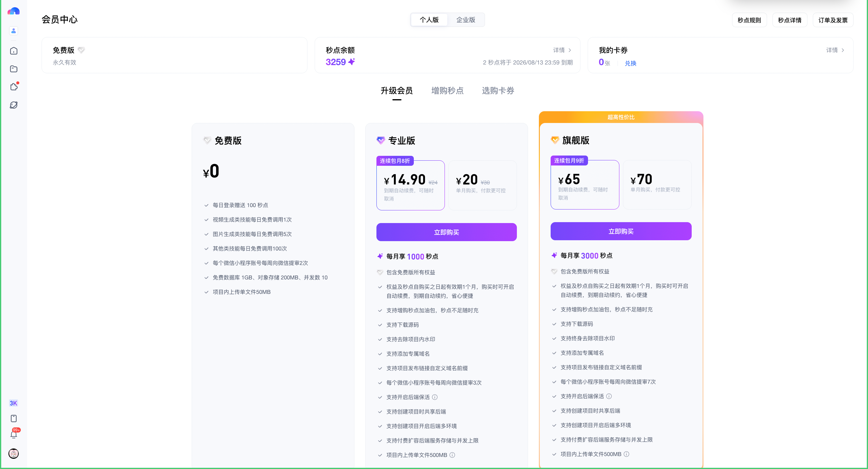Click 每月享 3000 秒点 text
The image size is (868, 469).
click(x=586, y=256)
